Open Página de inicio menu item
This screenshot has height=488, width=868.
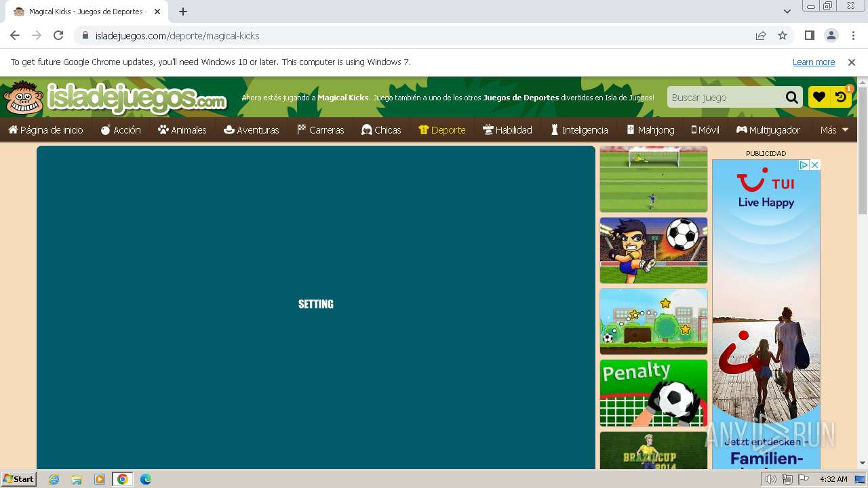click(x=45, y=130)
